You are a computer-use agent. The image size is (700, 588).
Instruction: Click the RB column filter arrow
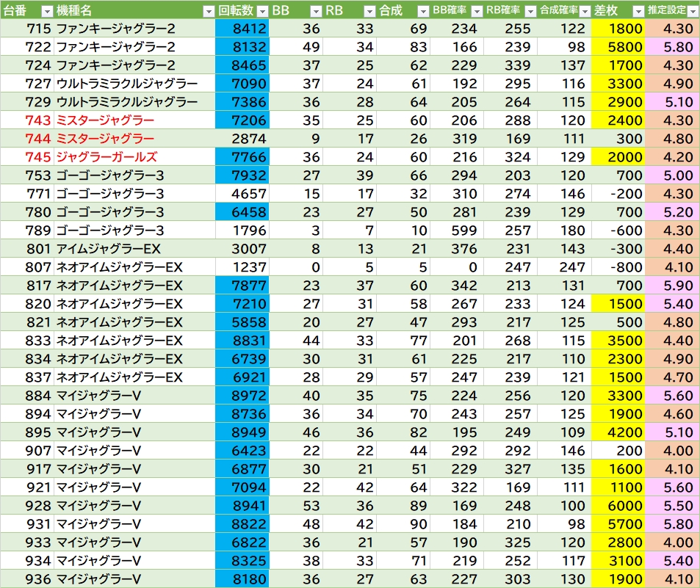(x=369, y=11)
